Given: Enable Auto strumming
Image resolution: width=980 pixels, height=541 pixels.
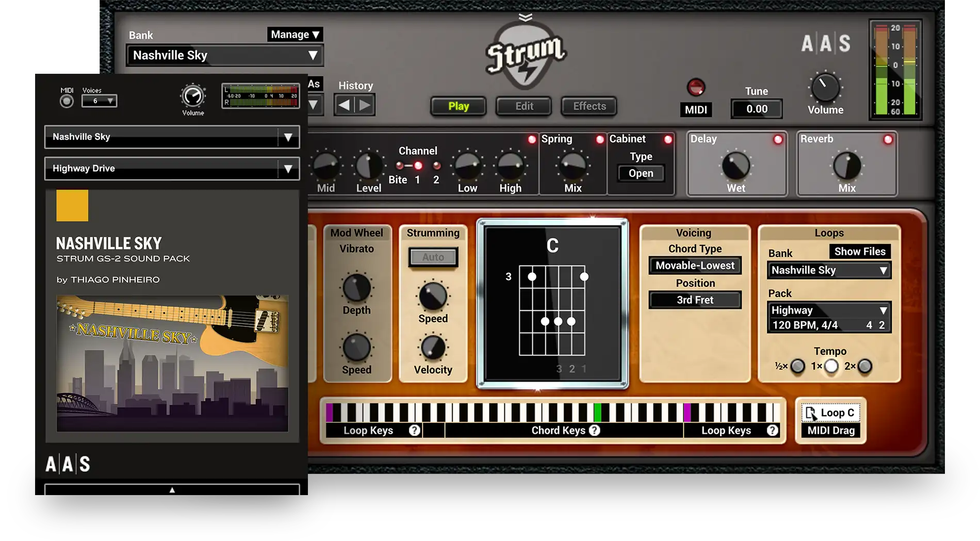Looking at the screenshot, I should (x=433, y=257).
